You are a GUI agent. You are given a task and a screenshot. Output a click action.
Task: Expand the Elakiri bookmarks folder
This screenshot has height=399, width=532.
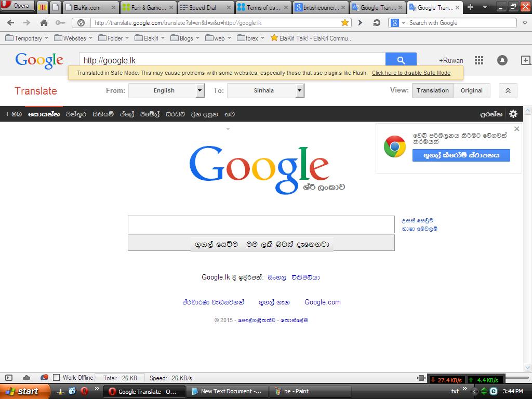point(150,38)
